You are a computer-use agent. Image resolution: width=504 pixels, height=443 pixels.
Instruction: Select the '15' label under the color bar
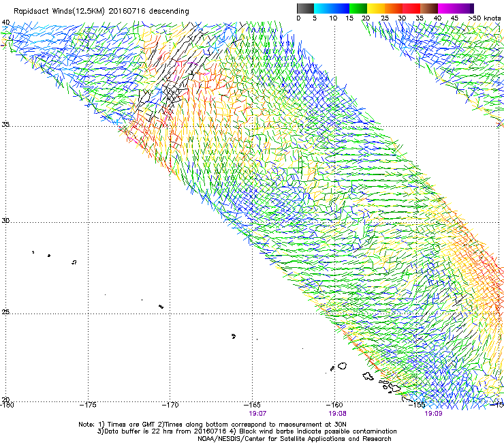(x=349, y=18)
